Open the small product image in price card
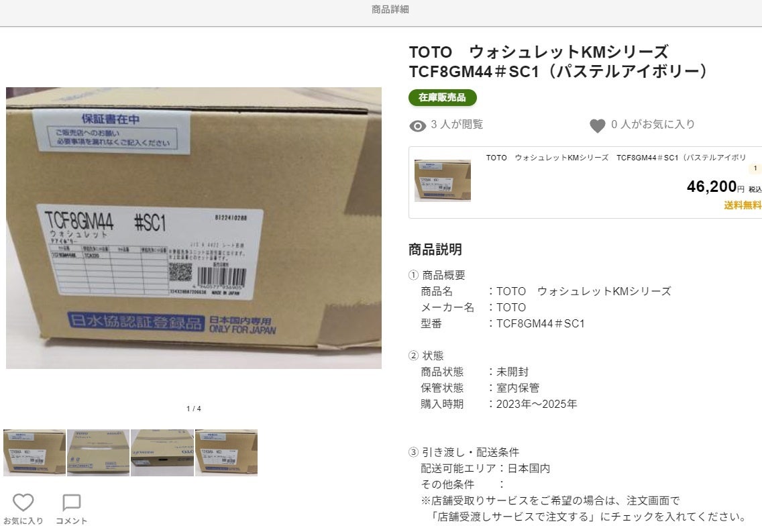 [x=442, y=180]
